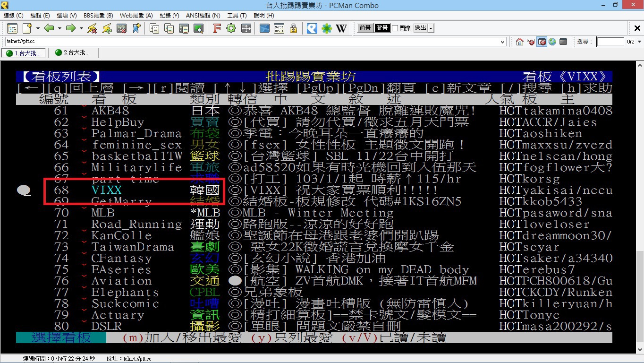Click the blue Q search icon
Image resolution: width=644 pixels, height=363 pixels.
[312, 28]
